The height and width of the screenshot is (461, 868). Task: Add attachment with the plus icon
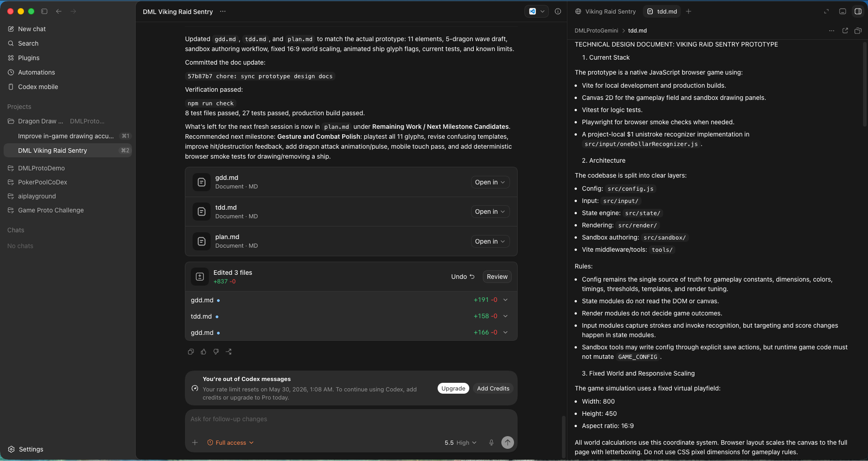[195, 442]
